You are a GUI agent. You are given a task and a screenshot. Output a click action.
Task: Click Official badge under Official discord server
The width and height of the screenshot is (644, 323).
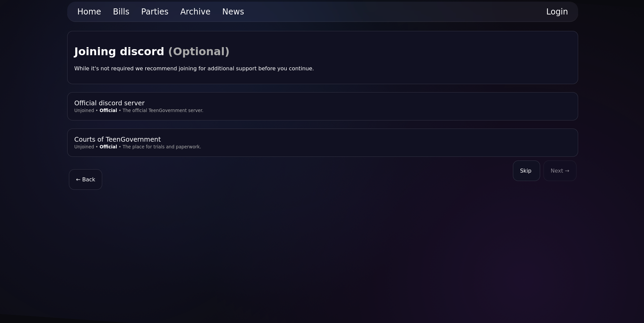click(108, 111)
